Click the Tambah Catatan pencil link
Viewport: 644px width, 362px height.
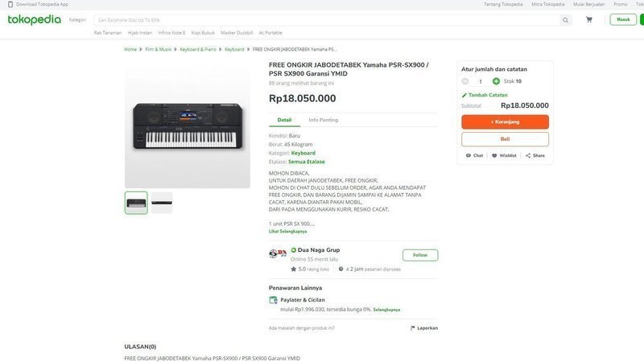[484, 95]
